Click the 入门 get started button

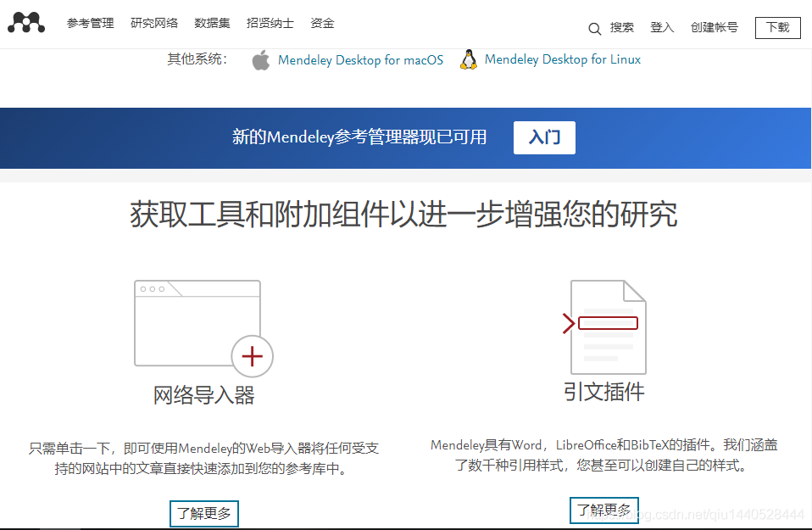(544, 137)
